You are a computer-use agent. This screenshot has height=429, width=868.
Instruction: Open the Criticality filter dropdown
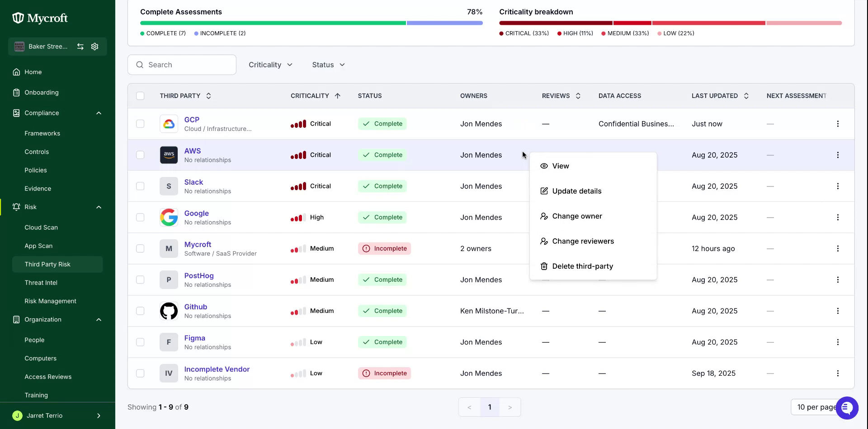(x=270, y=65)
